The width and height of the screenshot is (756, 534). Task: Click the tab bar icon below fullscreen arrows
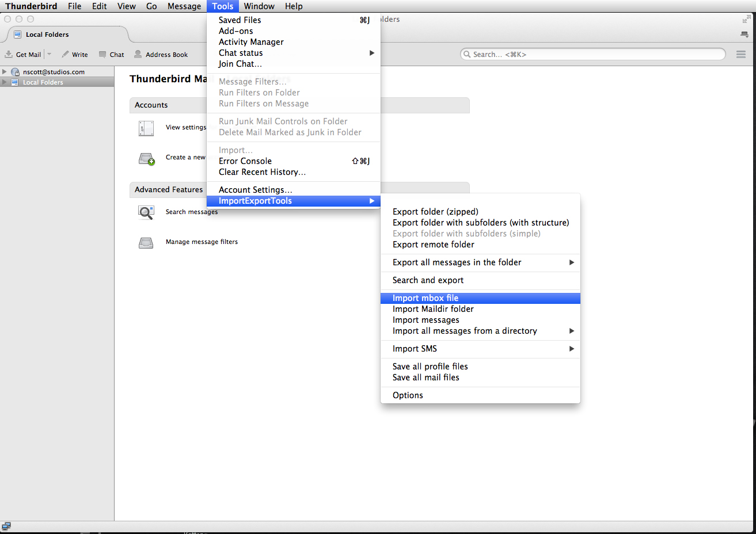click(744, 35)
